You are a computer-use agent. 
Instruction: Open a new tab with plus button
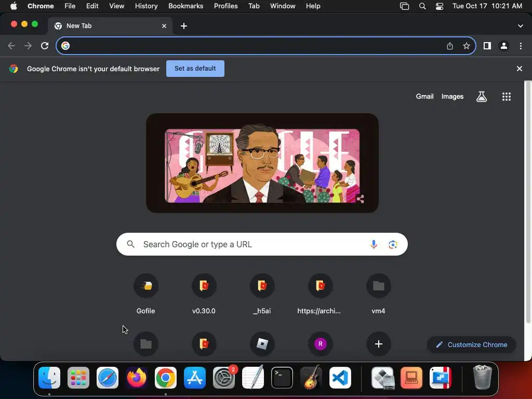tap(184, 26)
